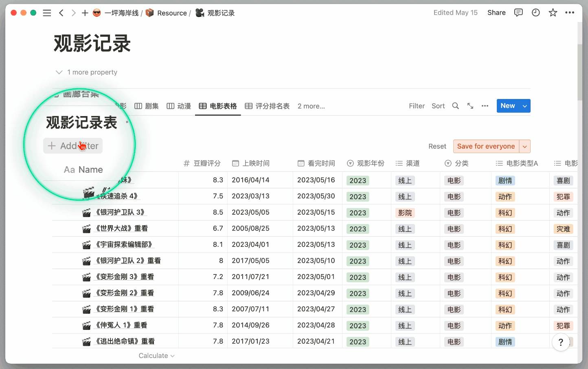The image size is (588, 369).
Task: Open database view options ellipsis
Action: coord(485,106)
